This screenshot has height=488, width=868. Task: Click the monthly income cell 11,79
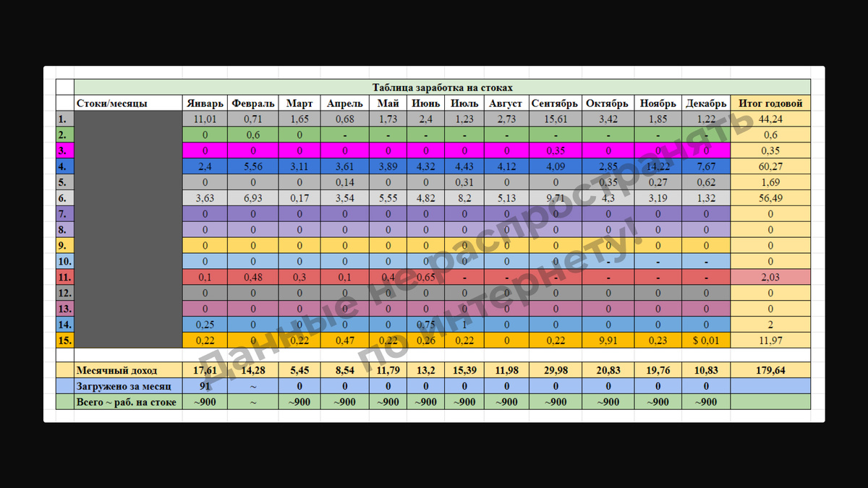pos(388,370)
